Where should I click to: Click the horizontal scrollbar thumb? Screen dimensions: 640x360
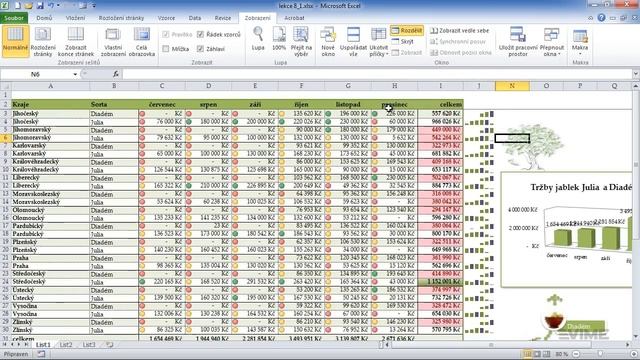click(x=492, y=345)
